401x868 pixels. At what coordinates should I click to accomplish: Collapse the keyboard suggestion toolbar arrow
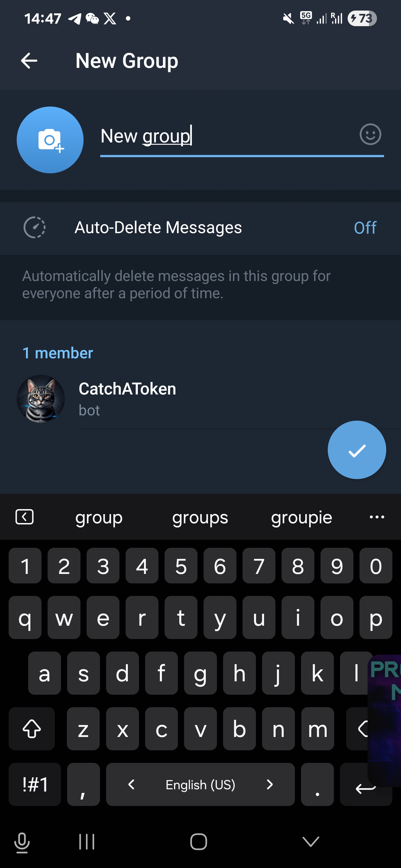[x=25, y=517]
